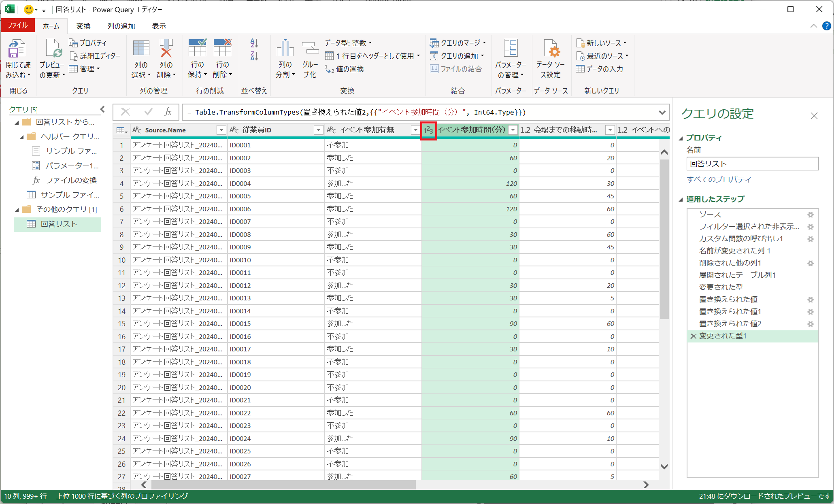This screenshot has width=834, height=504.
Task: Click the 名前 input field containing 回答リスト
Action: (753, 164)
